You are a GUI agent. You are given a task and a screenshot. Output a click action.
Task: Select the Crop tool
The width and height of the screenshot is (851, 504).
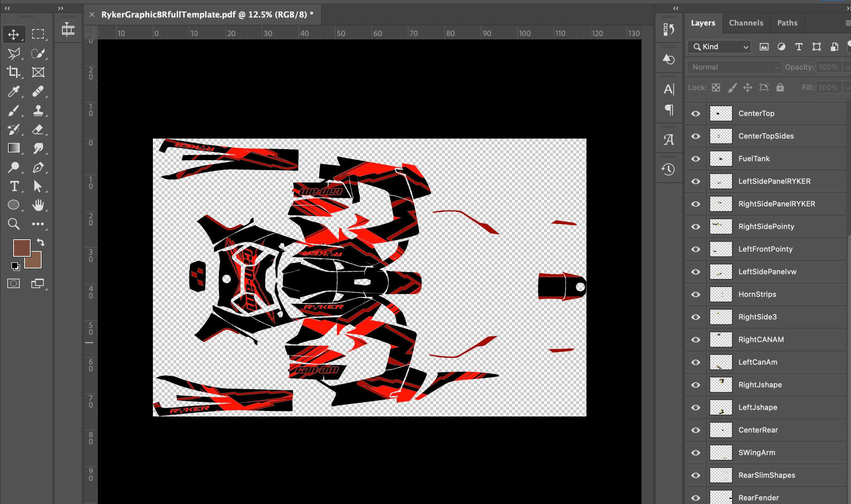(14, 72)
